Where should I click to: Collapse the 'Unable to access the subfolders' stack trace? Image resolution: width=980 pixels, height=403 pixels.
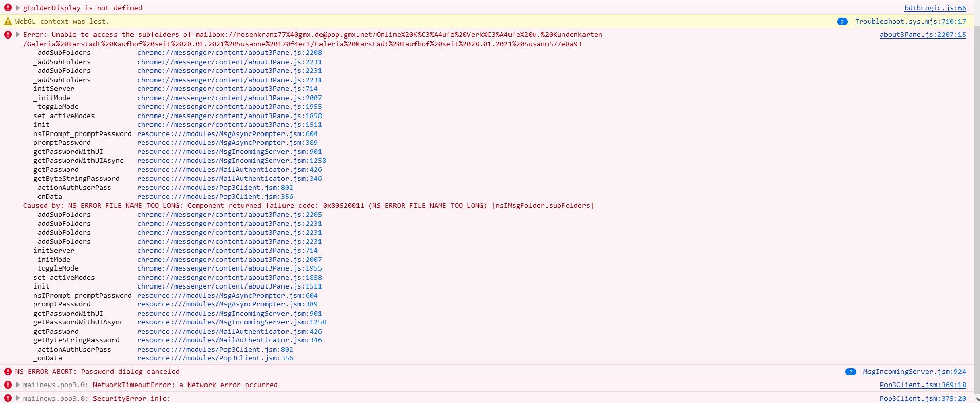pos(18,35)
